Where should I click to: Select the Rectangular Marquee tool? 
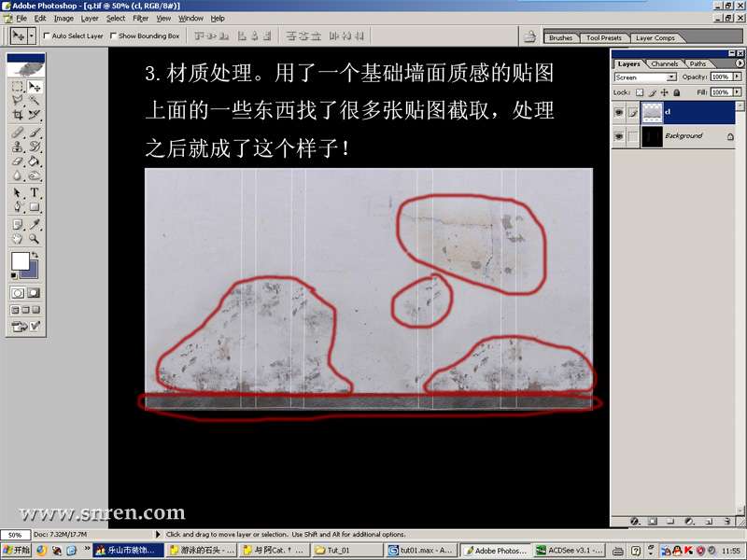point(18,87)
